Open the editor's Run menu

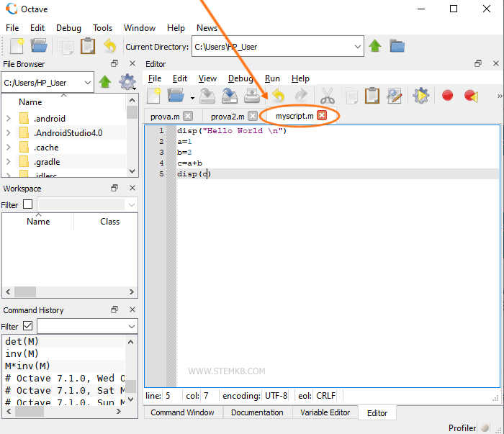pos(272,78)
